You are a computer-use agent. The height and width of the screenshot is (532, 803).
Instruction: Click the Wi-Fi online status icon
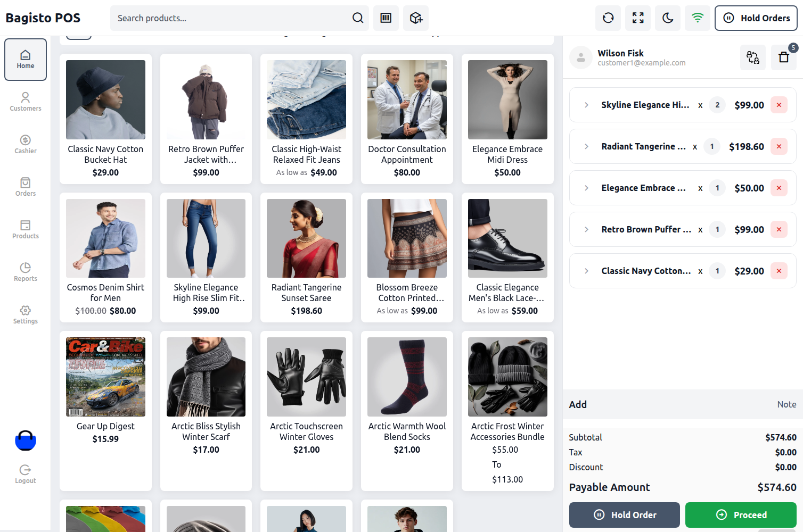pos(698,18)
